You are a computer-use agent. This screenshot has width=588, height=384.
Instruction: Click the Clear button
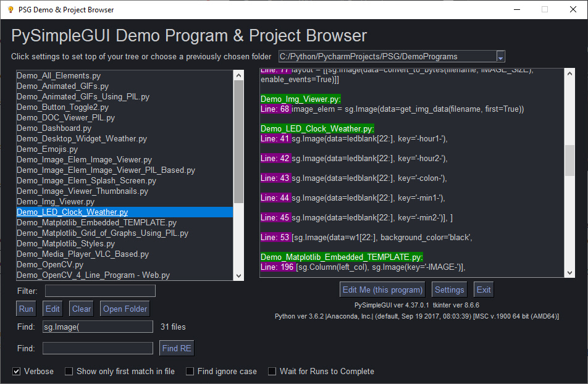pyautogui.click(x=82, y=309)
